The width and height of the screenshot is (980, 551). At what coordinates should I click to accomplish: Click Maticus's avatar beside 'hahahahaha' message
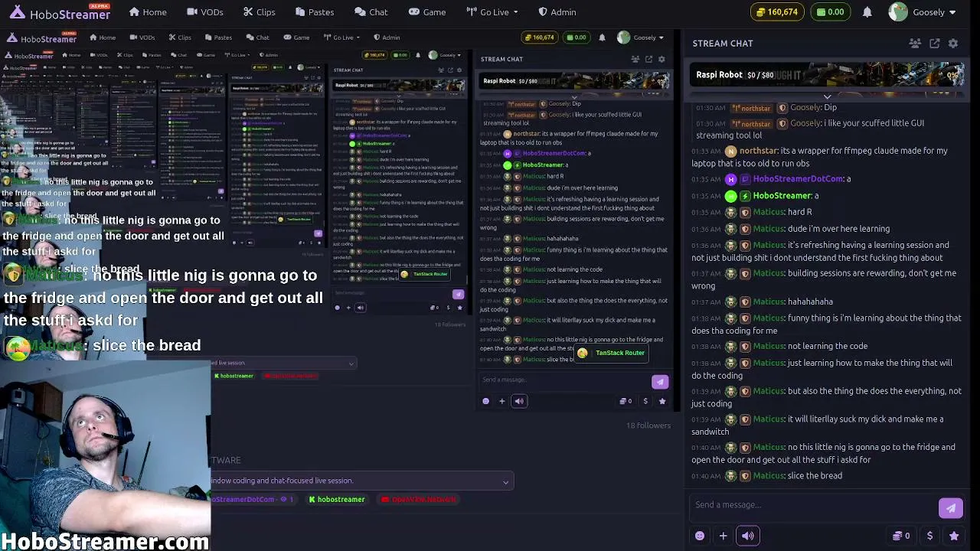click(x=730, y=302)
